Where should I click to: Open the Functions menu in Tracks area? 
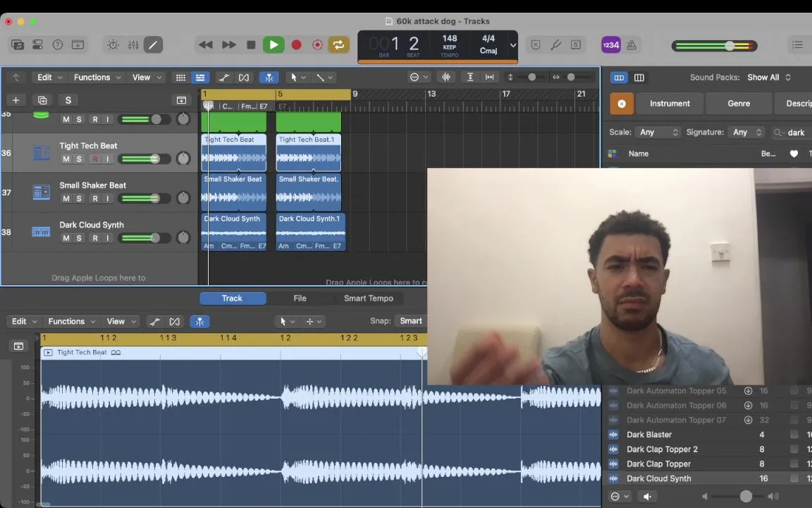[97, 77]
